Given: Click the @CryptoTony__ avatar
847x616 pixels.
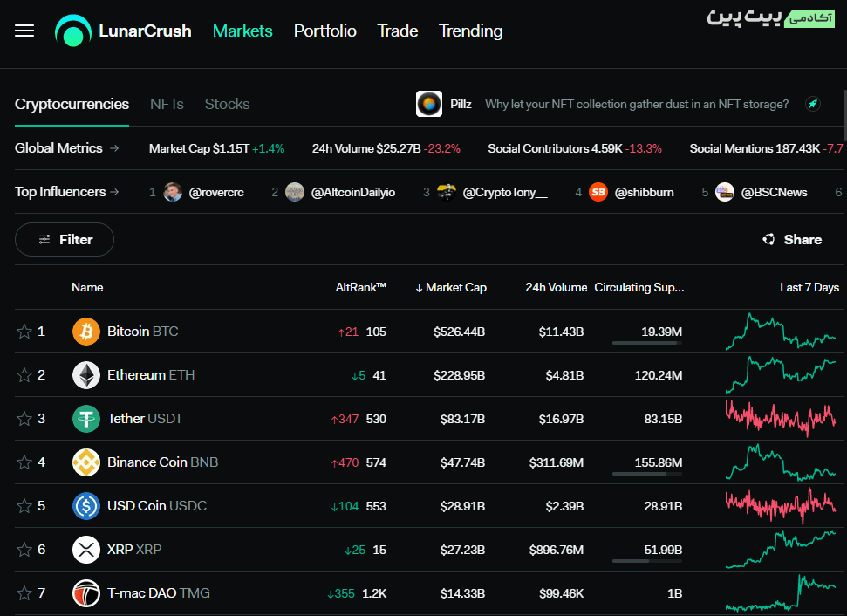Looking at the screenshot, I should [x=447, y=192].
